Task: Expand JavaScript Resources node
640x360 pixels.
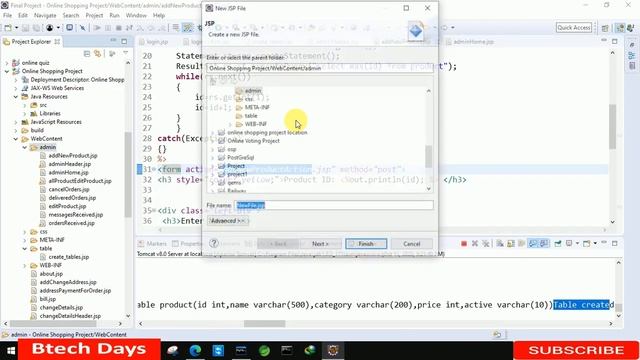Action: (x=16, y=122)
